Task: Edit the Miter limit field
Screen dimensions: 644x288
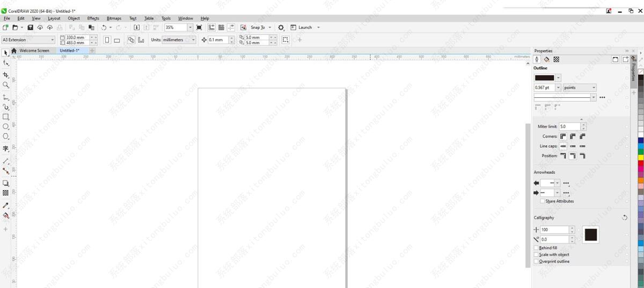Action: pos(569,127)
